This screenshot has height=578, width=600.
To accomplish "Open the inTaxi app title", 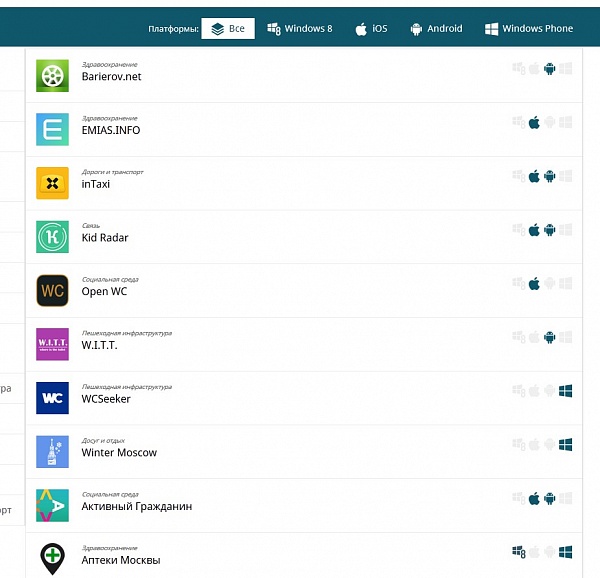I will click(96, 184).
